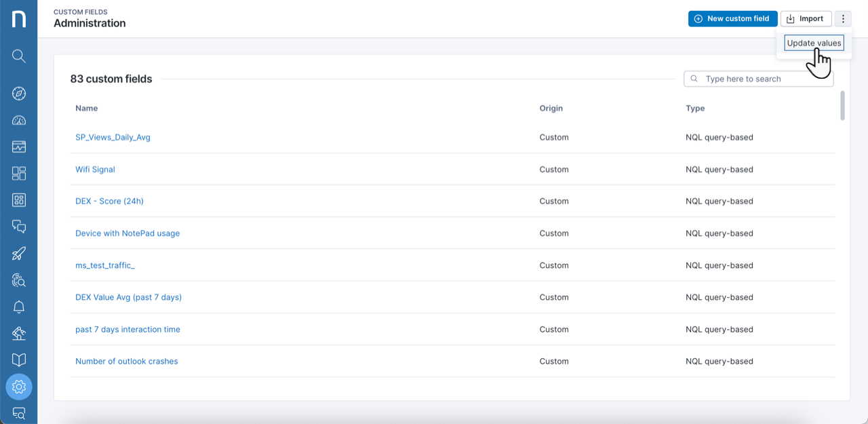The width and height of the screenshot is (868, 424).
Task: Click the custom fields search box
Action: [x=763, y=79]
